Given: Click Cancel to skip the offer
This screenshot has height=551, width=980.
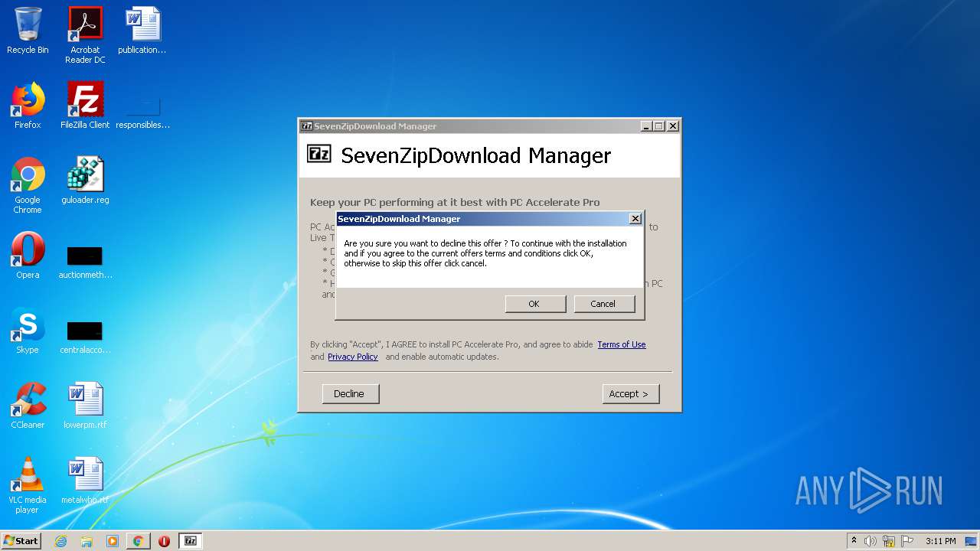Looking at the screenshot, I should pos(604,304).
